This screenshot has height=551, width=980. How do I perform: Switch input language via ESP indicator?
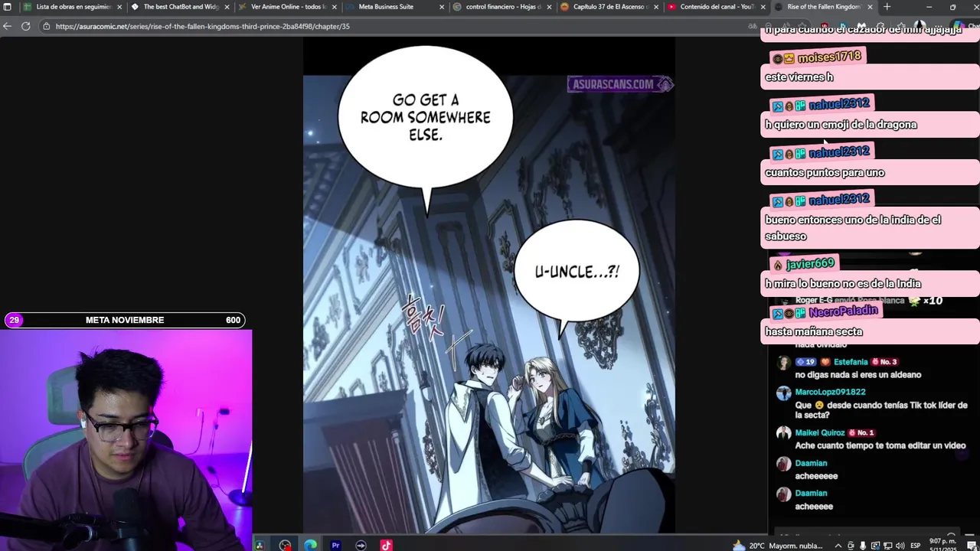pyautogui.click(x=916, y=546)
